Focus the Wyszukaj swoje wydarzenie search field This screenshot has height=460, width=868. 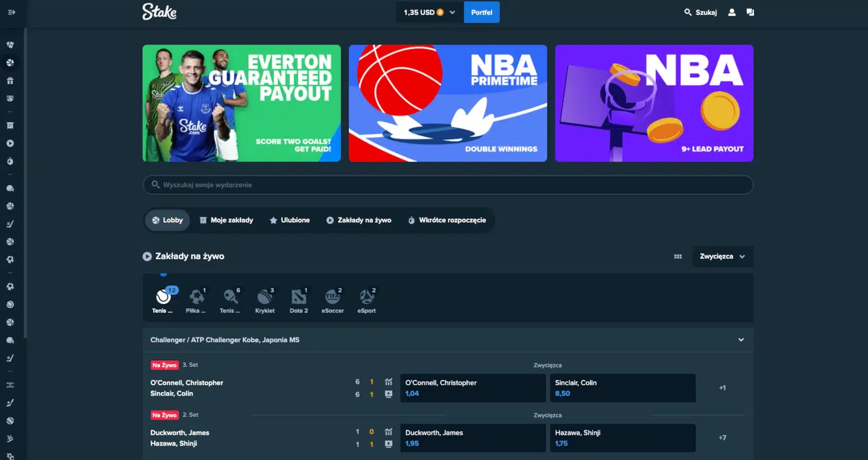(x=448, y=185)
